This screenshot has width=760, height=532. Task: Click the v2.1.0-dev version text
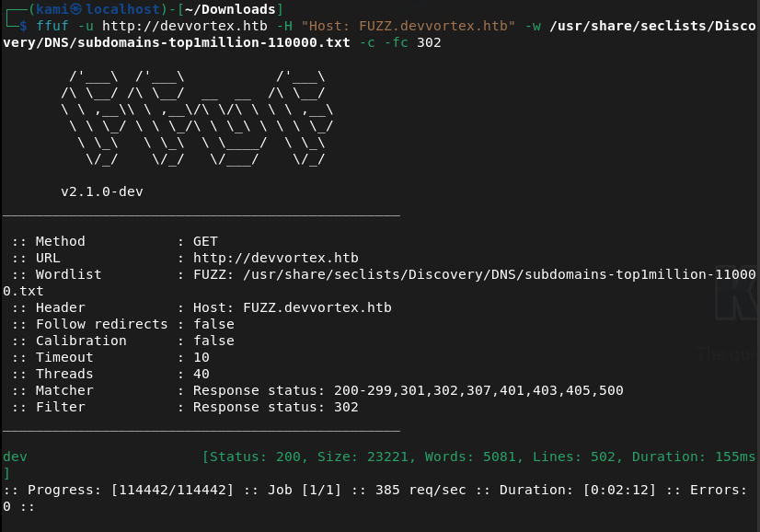click(x=101, y=191)
